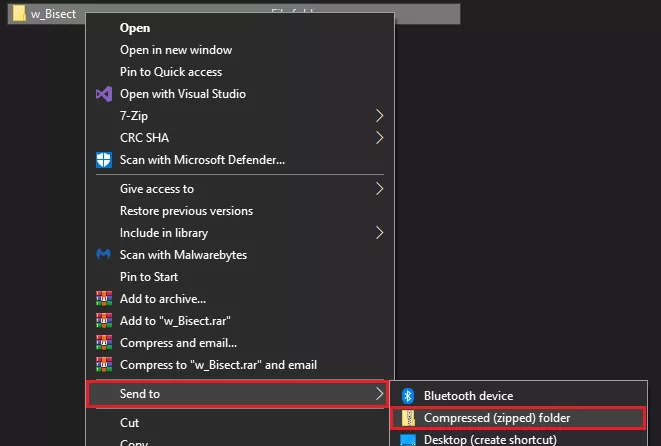Expand the 7-Zip submenu arrow
Screen dimensions: 661x446
pos(379,116)
